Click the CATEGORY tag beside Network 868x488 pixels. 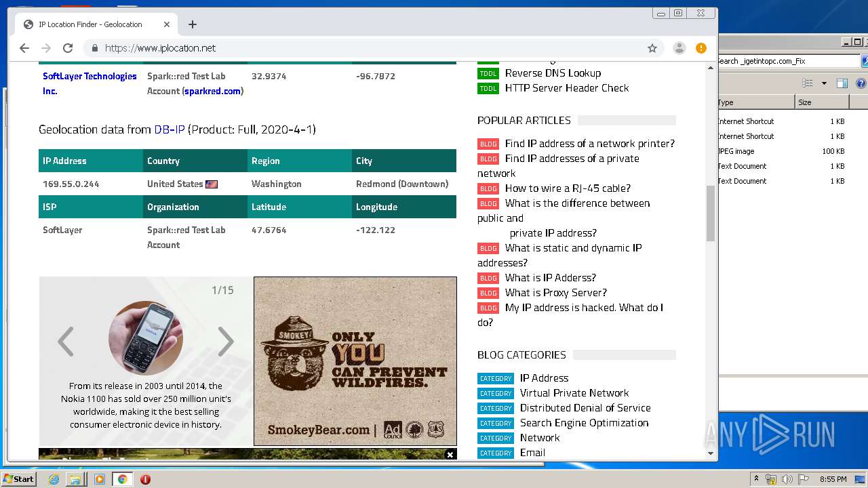[x=496, y=438]
